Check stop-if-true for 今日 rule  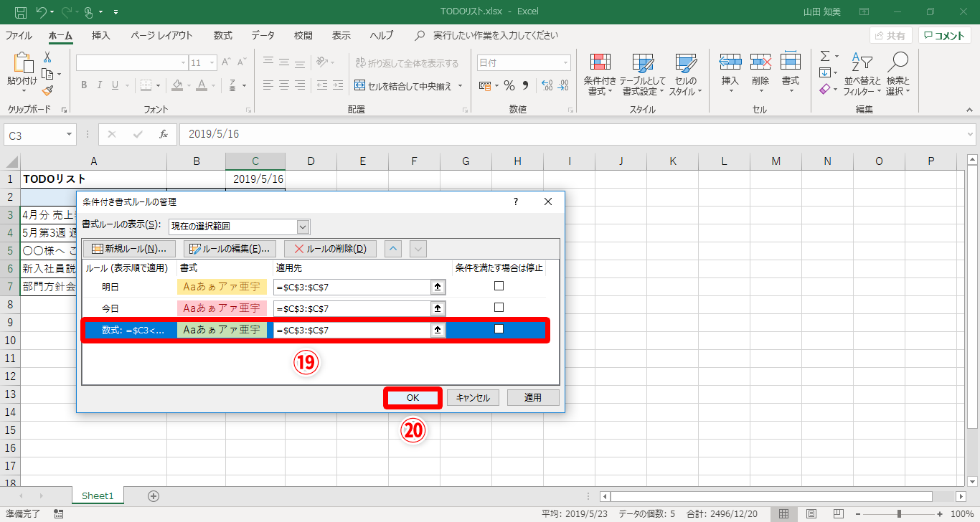(499, 308)
